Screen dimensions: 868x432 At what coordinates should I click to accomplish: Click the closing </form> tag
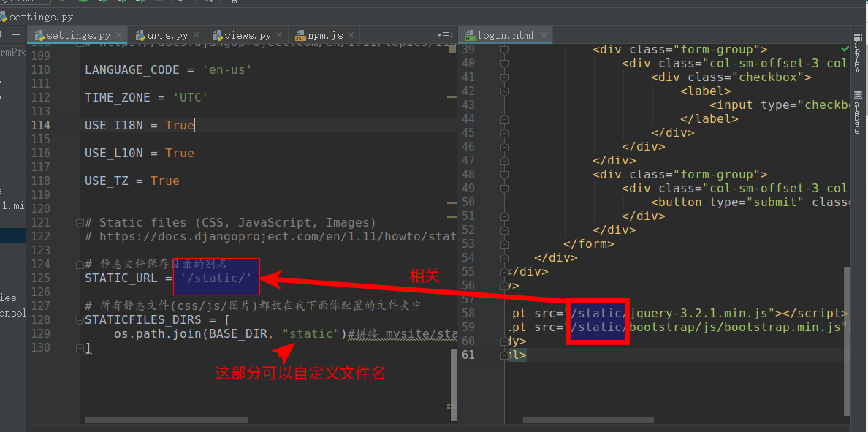pyautogui.click(x=588, y=243)
